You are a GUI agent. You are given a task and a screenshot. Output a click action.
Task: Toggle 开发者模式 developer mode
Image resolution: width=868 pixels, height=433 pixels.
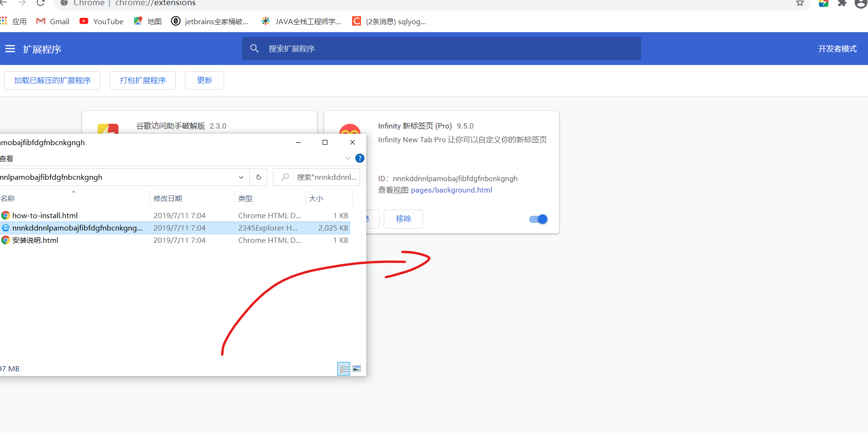pyautogui.click(x=837, y=49)
